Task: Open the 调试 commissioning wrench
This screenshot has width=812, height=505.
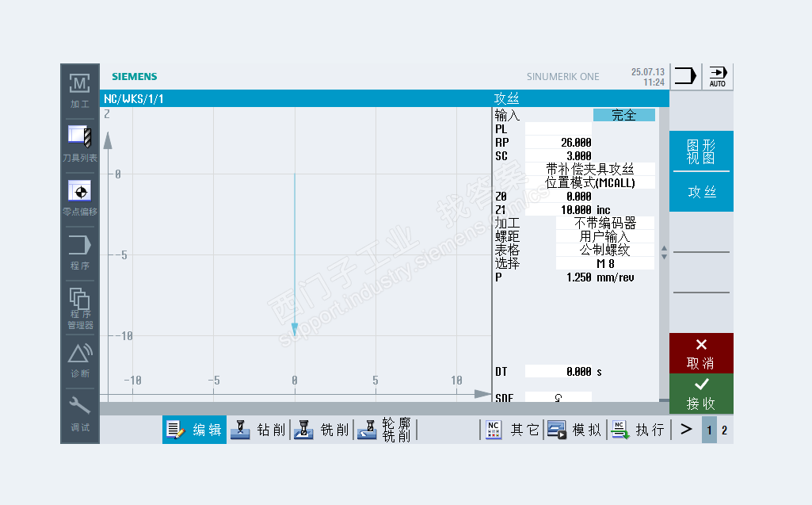Action: 80,415
